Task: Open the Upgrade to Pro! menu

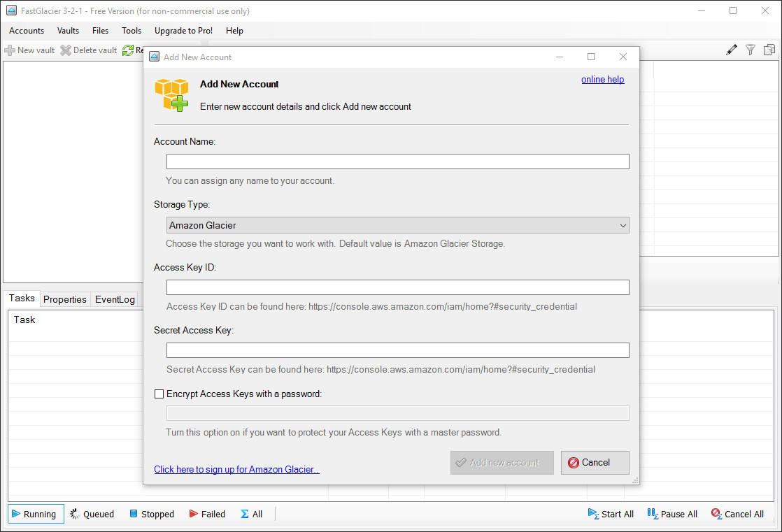Action: 183,31
